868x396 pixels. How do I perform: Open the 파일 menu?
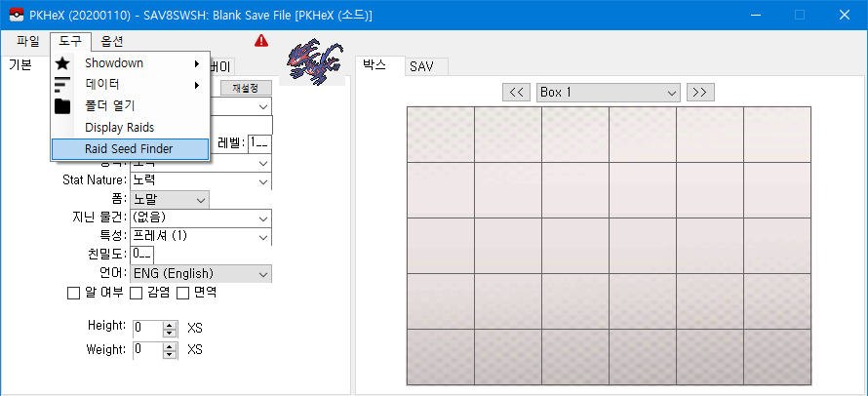28,41
